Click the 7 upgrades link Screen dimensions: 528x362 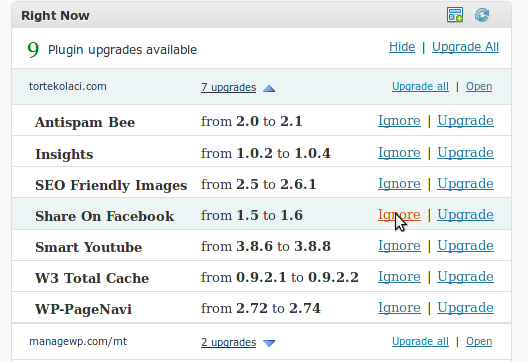[x=228, y=87]
